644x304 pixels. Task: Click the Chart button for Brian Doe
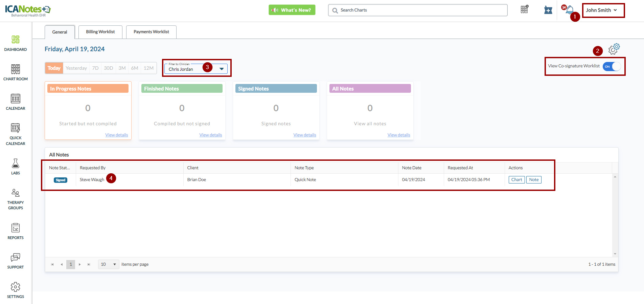click(x=516, y=180)
